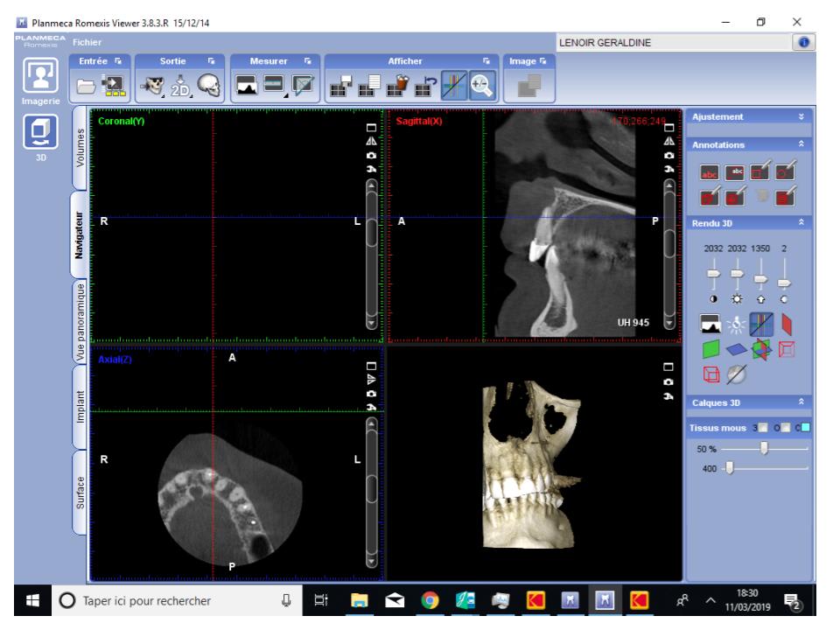840x630 pixels.
Task: Expand the Ajustement panel
Action: coord(800,116)
